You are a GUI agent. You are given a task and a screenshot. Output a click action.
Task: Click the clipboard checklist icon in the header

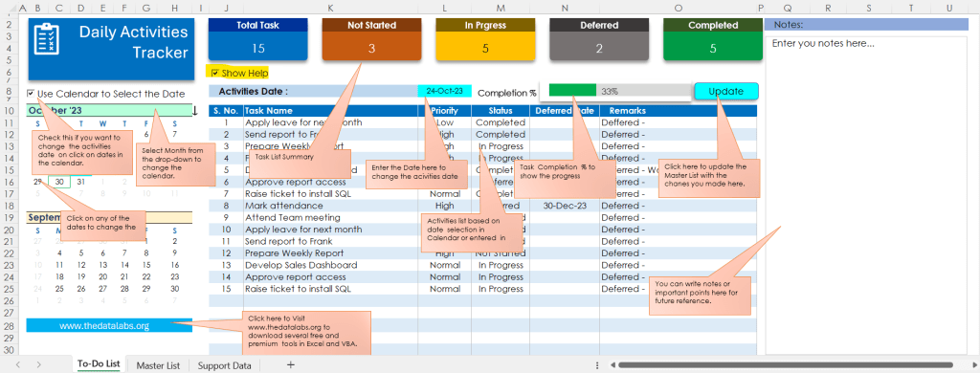coord(47,40)
